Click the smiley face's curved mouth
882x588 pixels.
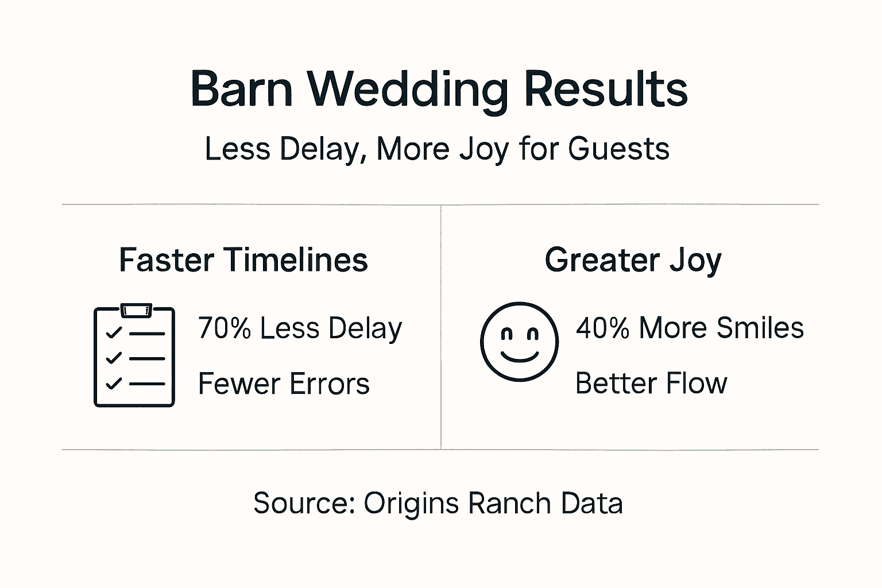pyautogui.click(x=520, y=357)
